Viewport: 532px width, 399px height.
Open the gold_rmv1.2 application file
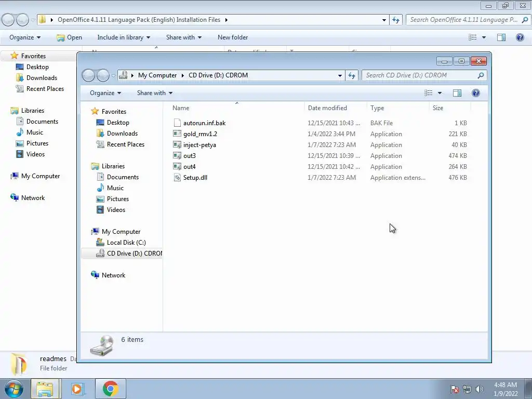point(200,134)
